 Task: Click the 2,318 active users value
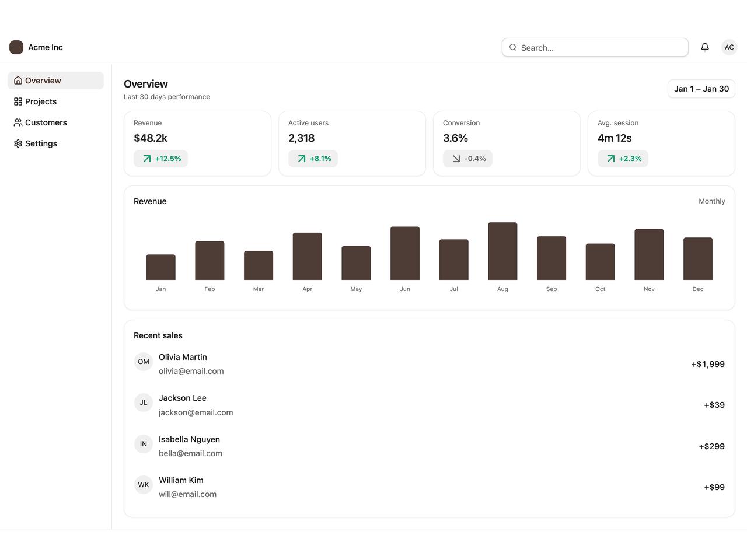pos(301,138)
